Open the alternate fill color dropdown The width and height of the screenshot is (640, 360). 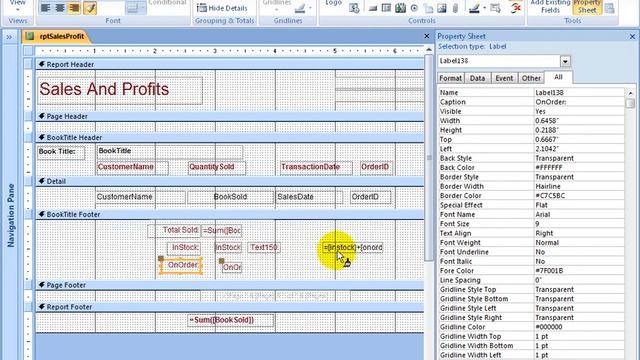pyautogui.click(x=143, y=8)
